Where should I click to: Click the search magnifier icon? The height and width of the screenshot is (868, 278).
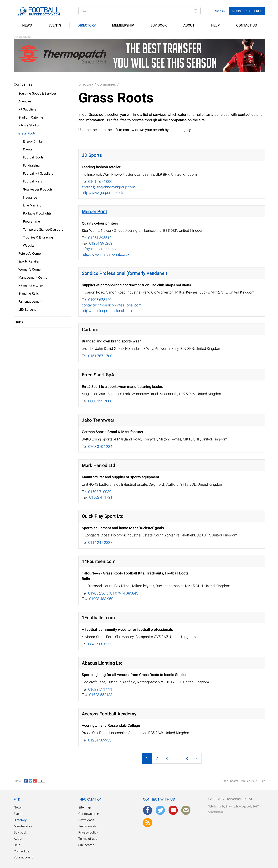click(x=195, y=11)
